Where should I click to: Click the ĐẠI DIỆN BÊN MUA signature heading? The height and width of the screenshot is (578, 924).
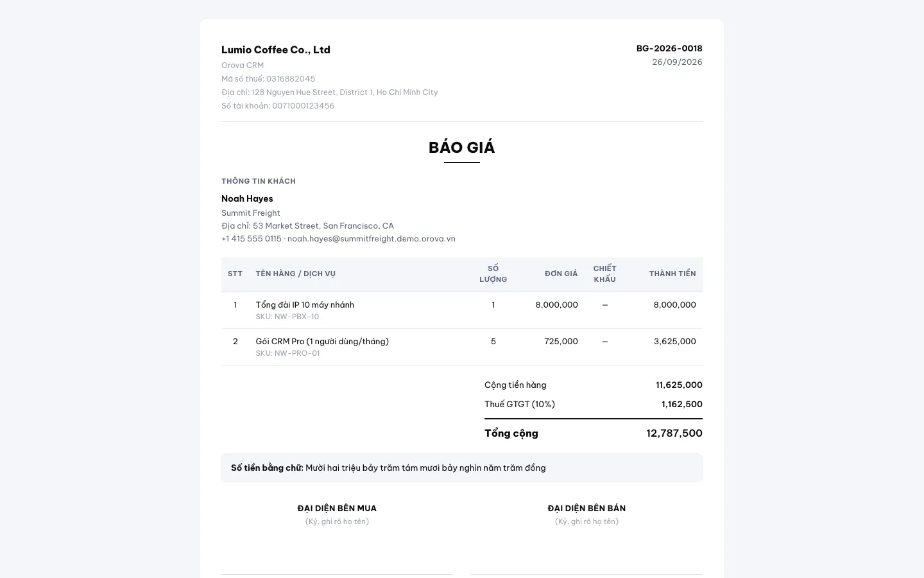(337, 508)
